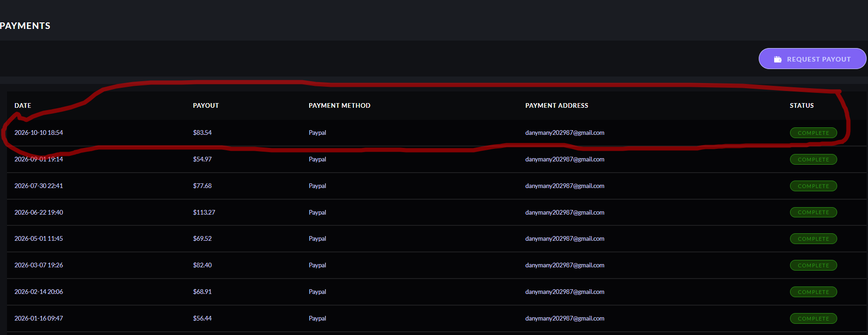Select the date 2026-06-22 19:40
868x335 pixels.
[x=39, y=212]
